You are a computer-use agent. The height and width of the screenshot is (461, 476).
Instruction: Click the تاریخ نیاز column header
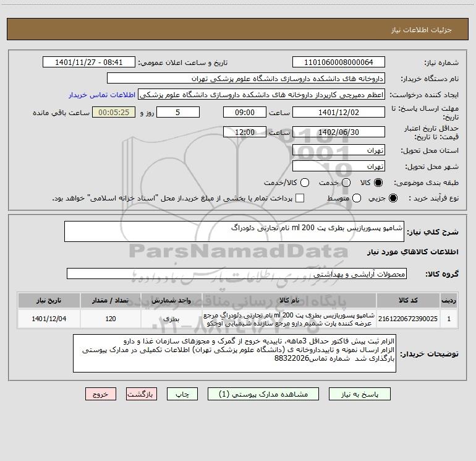click(49, 300)
